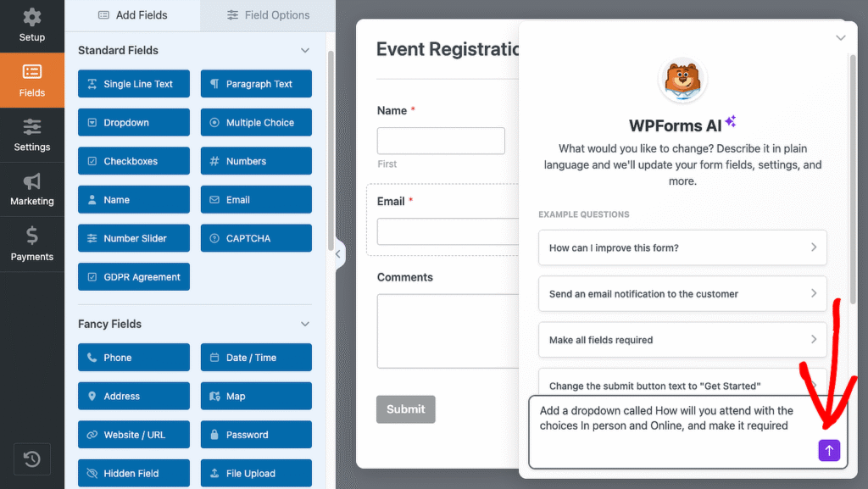Open the Payments sidebar section
Screen dimensions: 868x489
32,244
